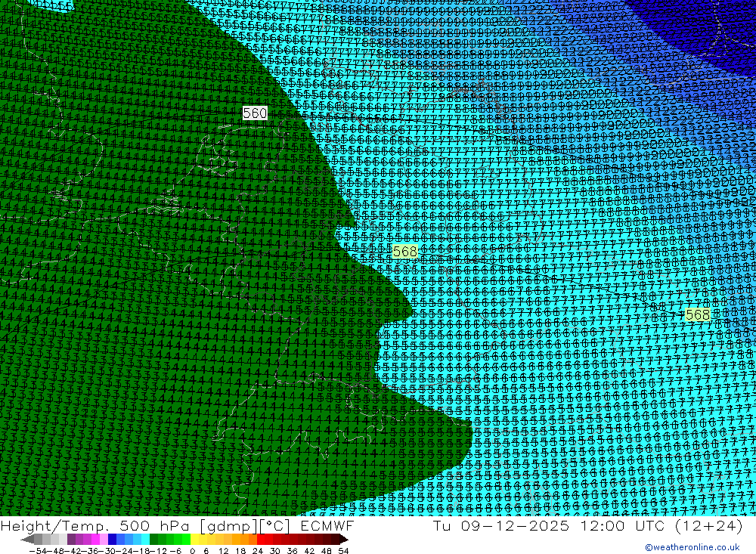Image resolution: width=756 pixels, height=554 pixels.
Task: Click the ECMWF model name in the title
Action: coord(327,525)
